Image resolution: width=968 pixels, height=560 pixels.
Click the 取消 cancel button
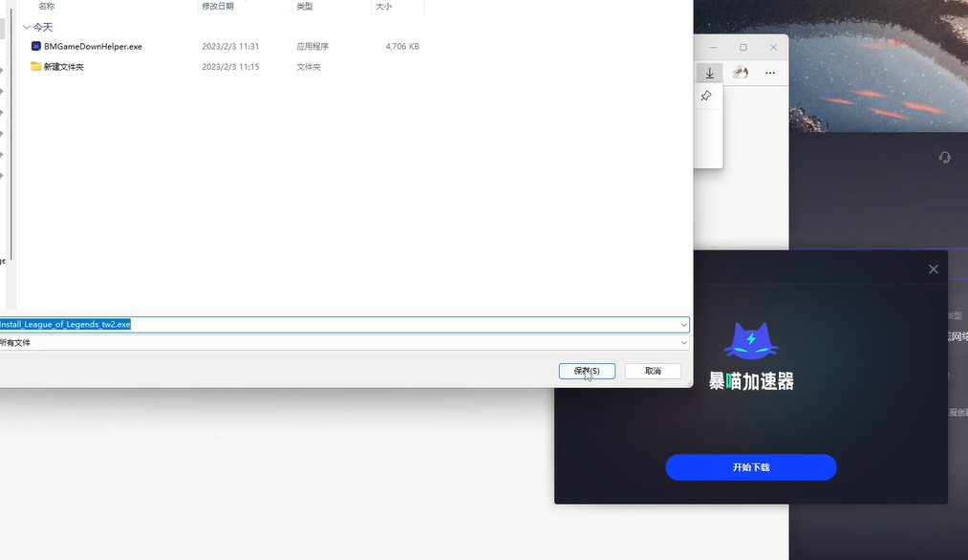[653, 371]
